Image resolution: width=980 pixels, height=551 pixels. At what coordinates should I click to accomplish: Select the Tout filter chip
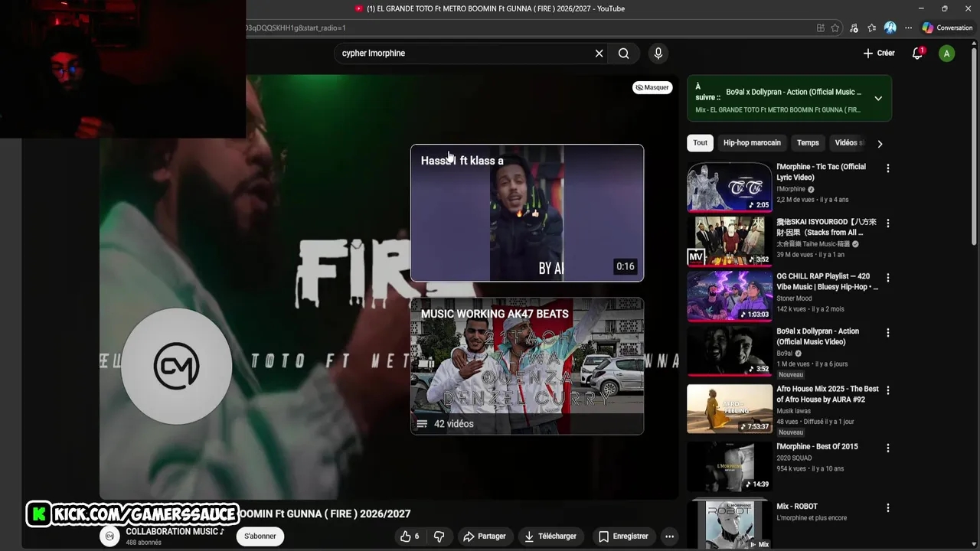pos(701,143)
